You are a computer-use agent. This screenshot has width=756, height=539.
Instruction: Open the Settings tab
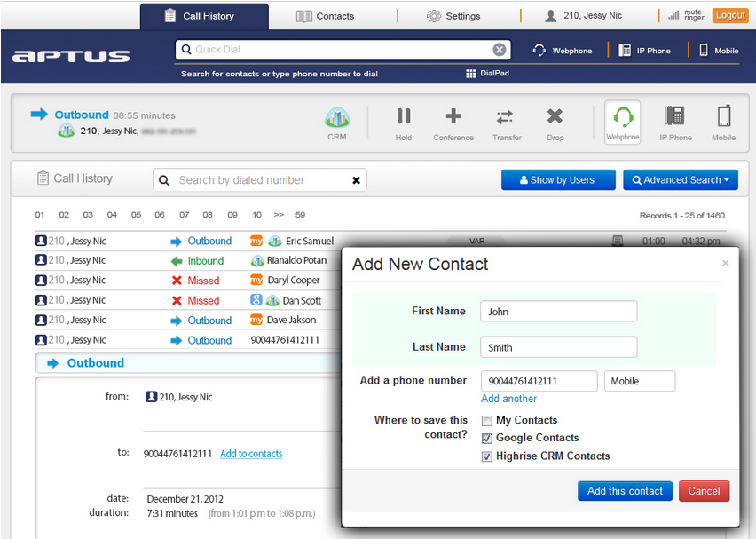[x=453, y=16]
